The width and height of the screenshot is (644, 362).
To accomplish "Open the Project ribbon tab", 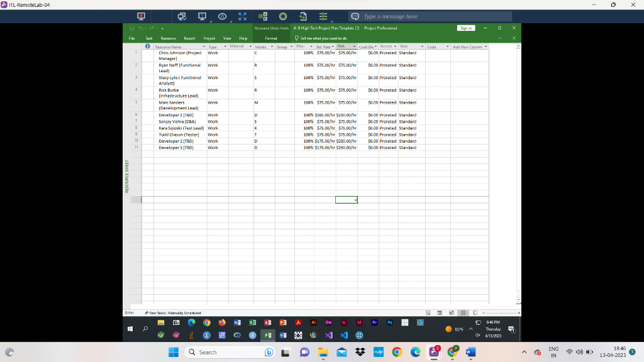I will click(209, 38).
